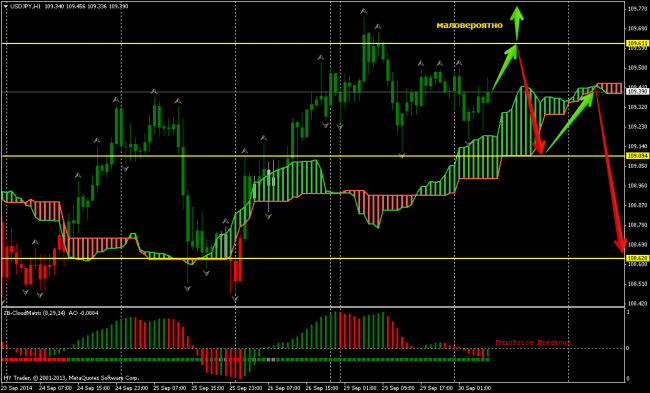
Task: Click the 26 Sep 15:00 time axis label
Action: pyautogui.click(x=323, y=388)
